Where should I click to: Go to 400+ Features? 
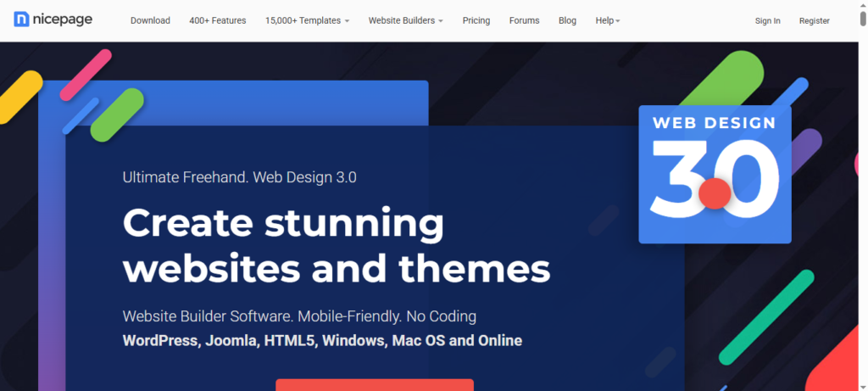pyautogui.click(x=218, y=20)
